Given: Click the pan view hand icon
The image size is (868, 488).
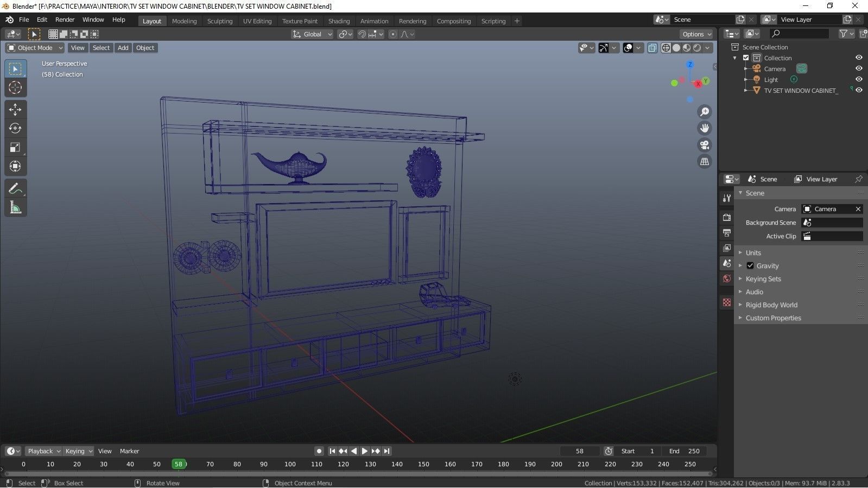Looking at the screenshot, I should [705, 129].
